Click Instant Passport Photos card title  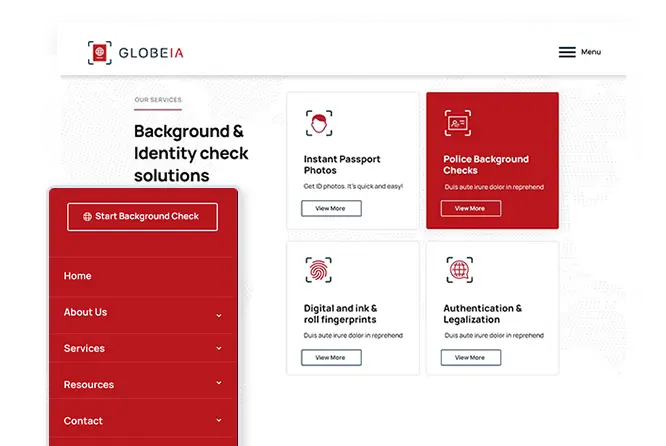342,165
